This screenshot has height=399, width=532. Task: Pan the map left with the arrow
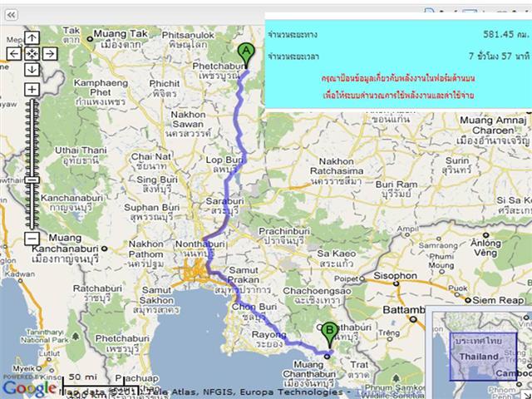[x=14, y=53]
